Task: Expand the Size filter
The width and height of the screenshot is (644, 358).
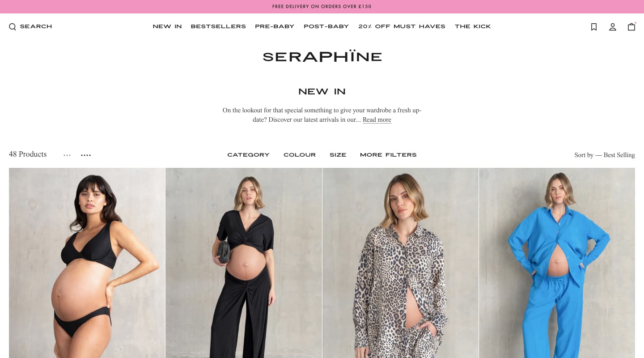Action: (x=338, y=155)
